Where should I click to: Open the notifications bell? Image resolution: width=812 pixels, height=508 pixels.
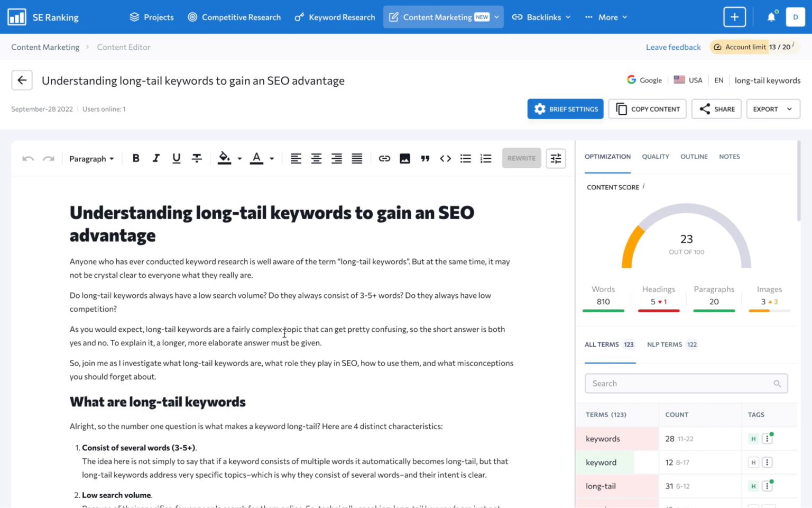click(771, 16)
